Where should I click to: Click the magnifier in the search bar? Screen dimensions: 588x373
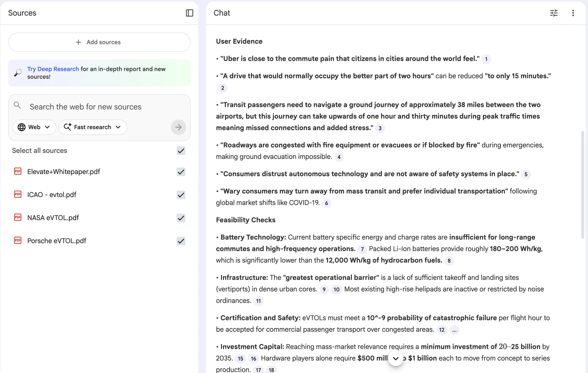tap(17, 105)
